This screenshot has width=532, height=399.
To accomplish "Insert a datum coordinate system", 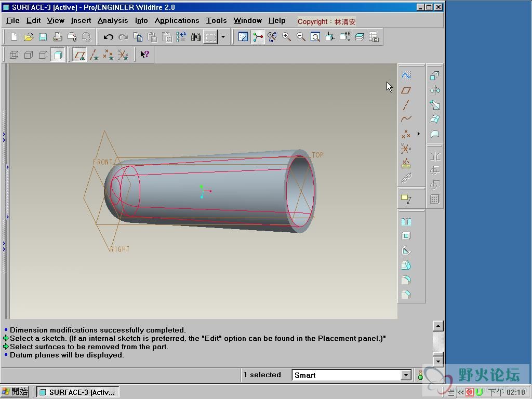I will (x=406, y=148).
